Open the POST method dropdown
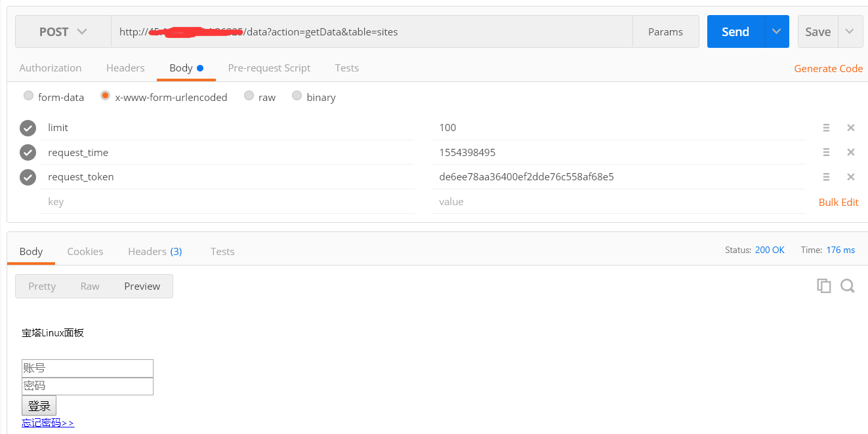This screenshot has height=434, width=868. click(63, 31)
